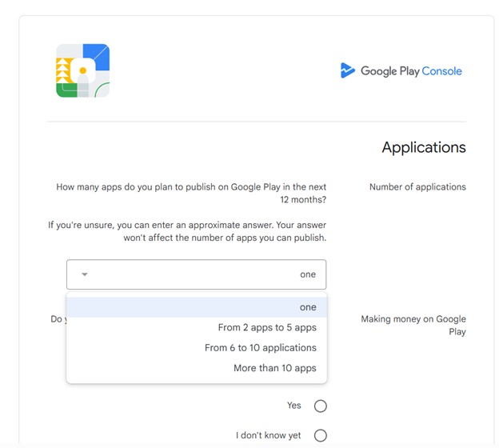Select "From 2 apps to 5 apps"

267,327
